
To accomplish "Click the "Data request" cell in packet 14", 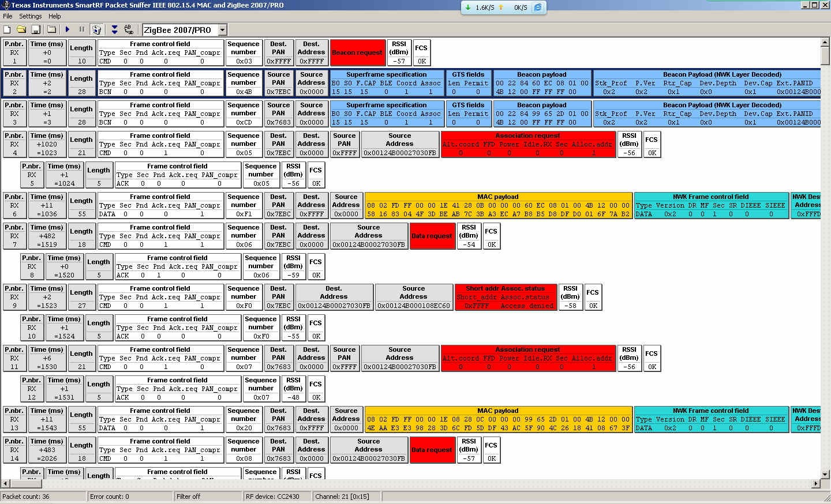I will (432, 450).
